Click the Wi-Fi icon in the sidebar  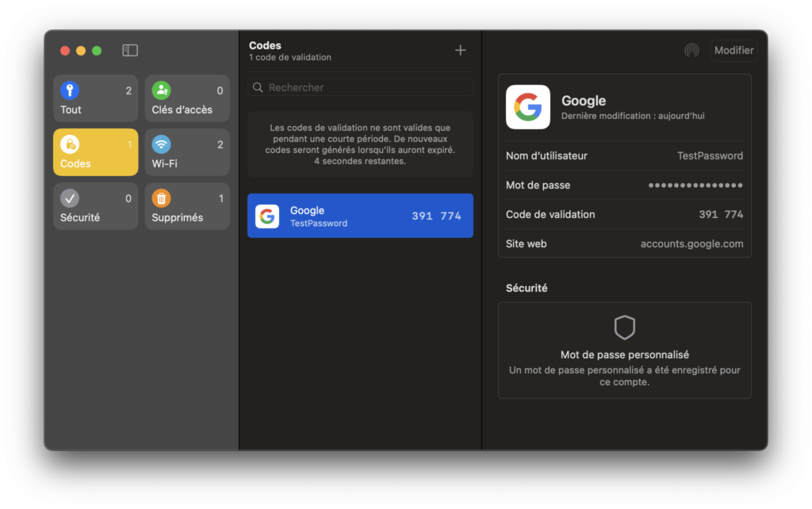coord(161,144)
